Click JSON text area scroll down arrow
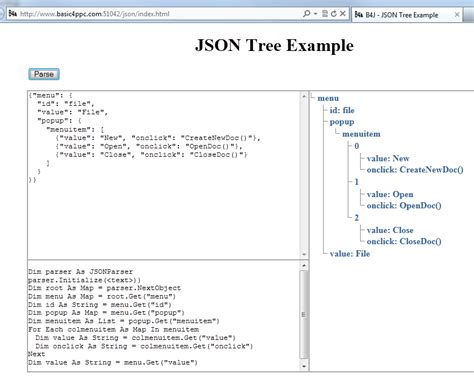This screenshot has width=474, height=378. click(x=304, y=254)
